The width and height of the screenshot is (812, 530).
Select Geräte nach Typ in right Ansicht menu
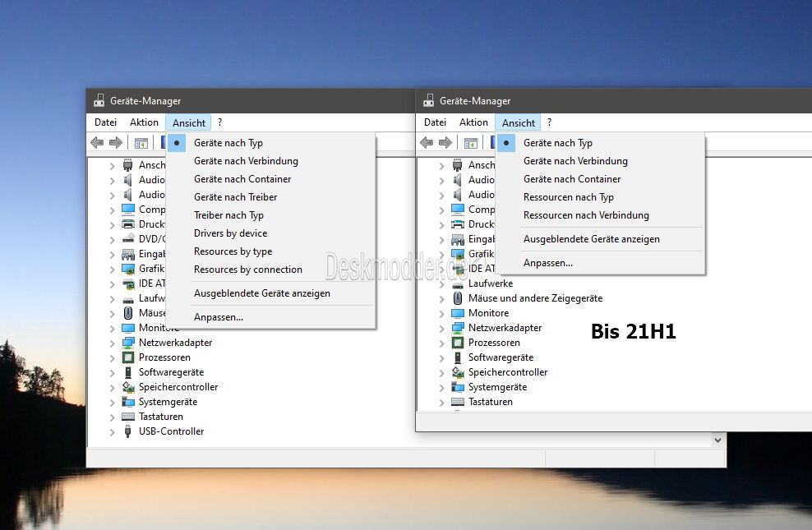(x=600, y=143)
